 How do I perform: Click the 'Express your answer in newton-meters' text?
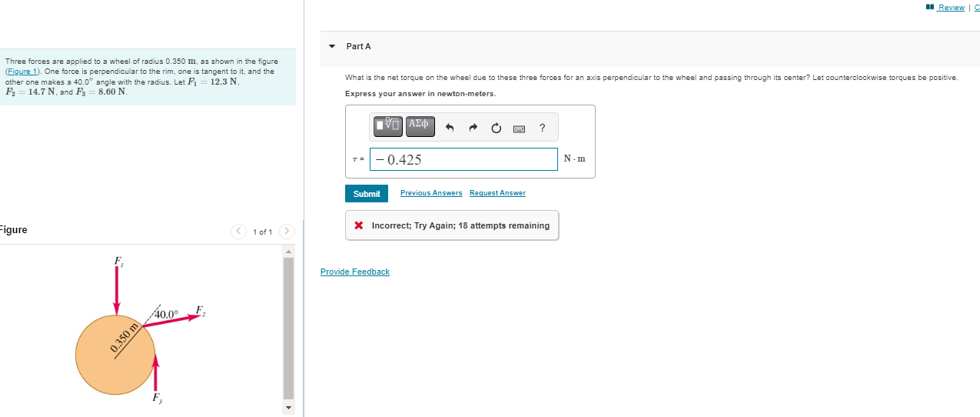[x=420, y=94]
